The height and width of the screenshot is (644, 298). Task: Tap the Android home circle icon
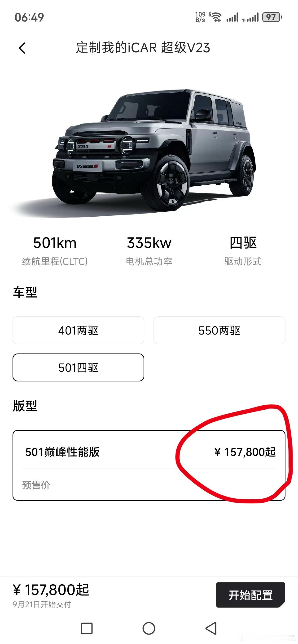point(149,628)
